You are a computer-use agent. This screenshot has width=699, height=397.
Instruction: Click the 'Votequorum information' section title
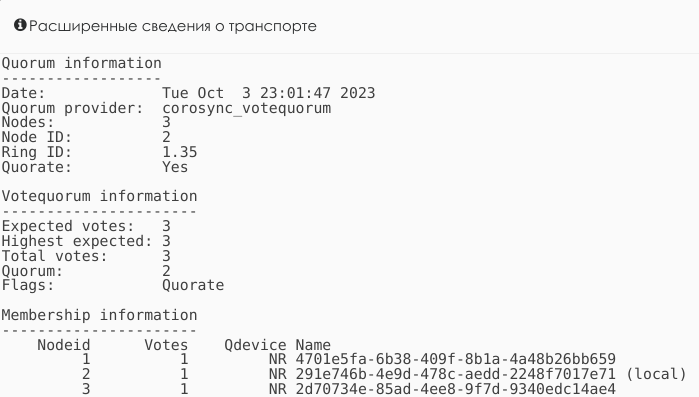[99, 196]
